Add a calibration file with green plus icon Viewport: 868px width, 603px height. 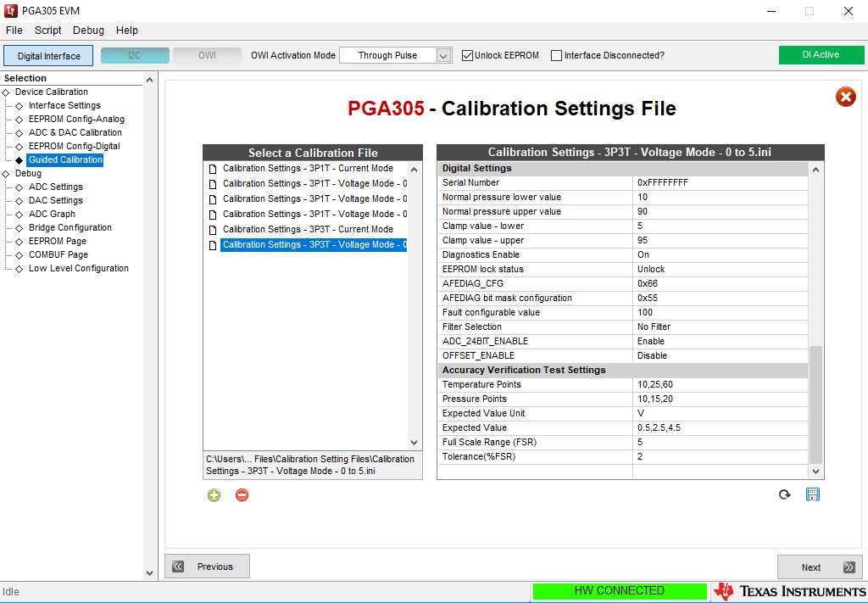[214, 495]
